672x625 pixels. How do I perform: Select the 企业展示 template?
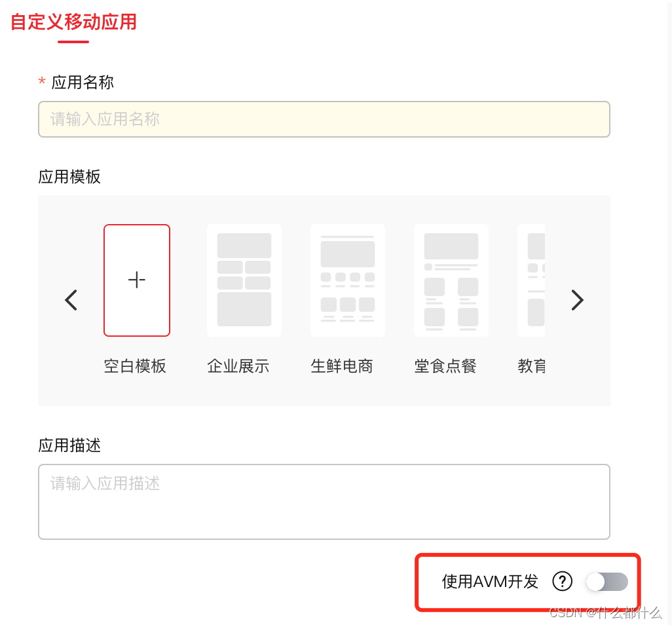point(244,280)
